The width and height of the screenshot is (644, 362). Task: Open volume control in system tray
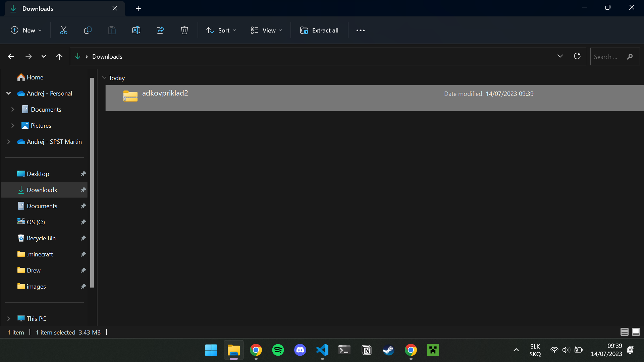point(566,350)
